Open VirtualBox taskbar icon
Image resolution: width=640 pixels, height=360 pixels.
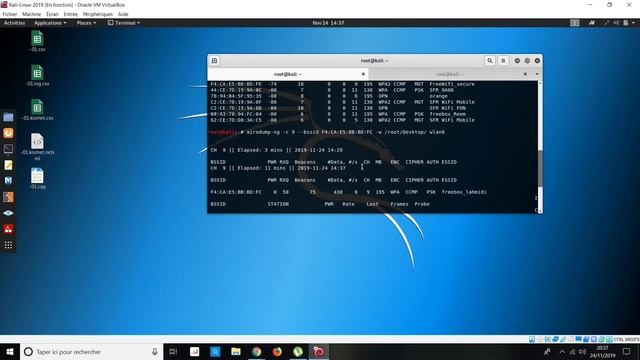tap(319, 351)
